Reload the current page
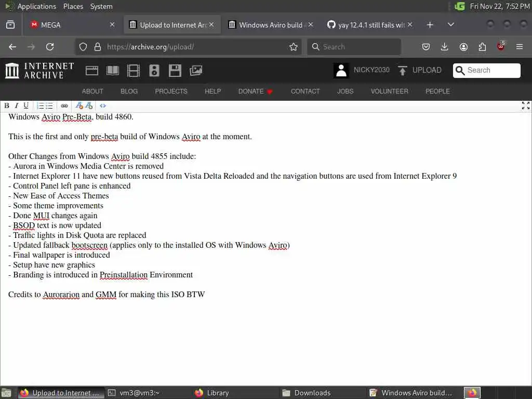The width and height of the screenshot is (532, 399). [50, 47]
